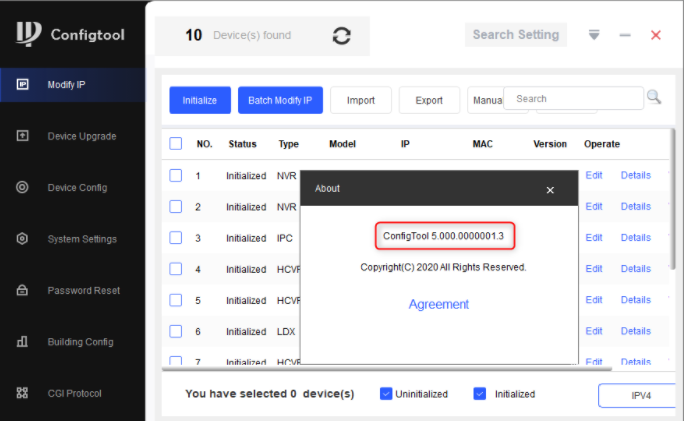This screenshot has height=421, width=684.
Task: Click Edit for device row 1
Action: point(594,175)
